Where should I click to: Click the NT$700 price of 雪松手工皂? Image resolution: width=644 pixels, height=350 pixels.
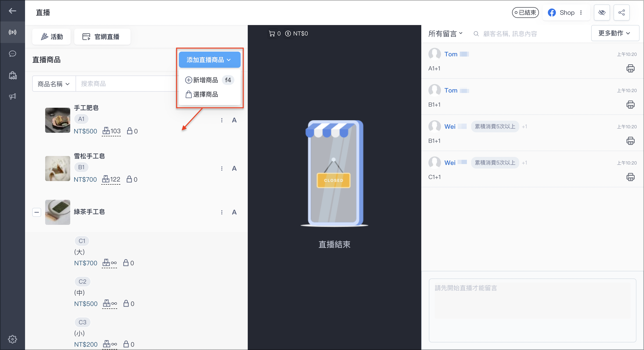[x=85, y=179]
